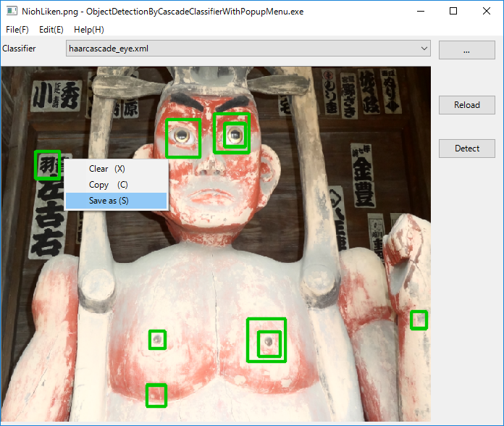Run detection with the Detect button
Viewport: 504px width, 426px height.
click(x=467, y=149)
